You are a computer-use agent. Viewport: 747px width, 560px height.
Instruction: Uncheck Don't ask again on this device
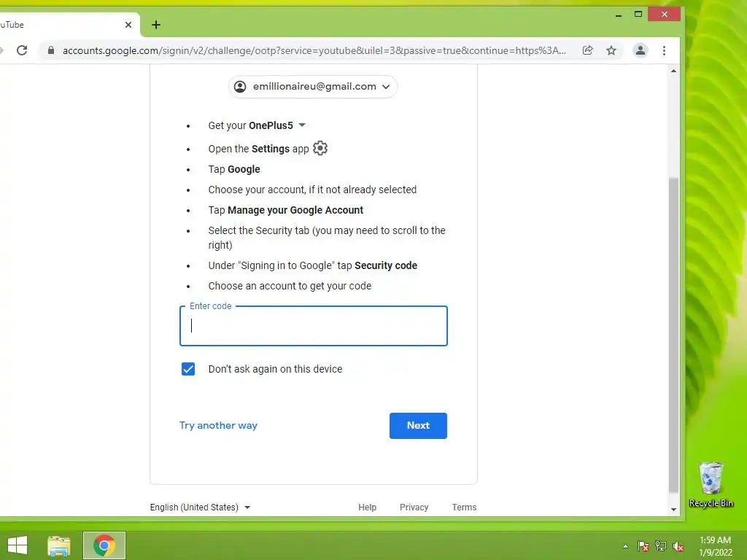pyautogui.click(x=188, y=369)
